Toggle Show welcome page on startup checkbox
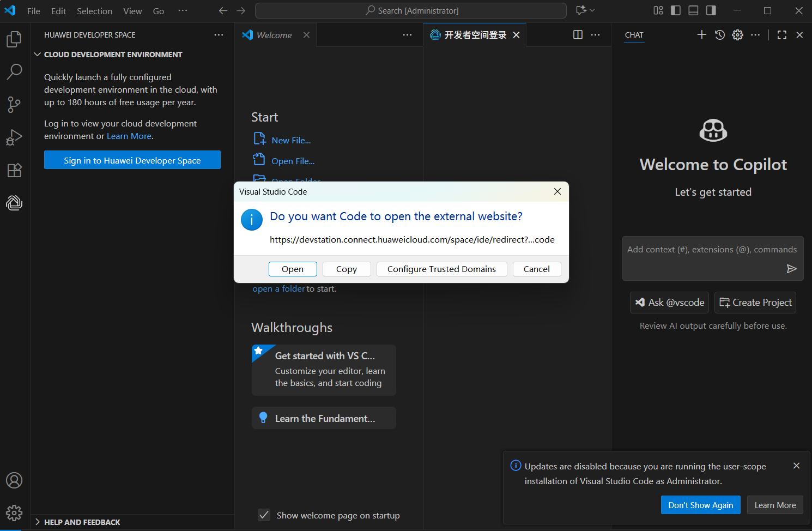The width and height of the screenshot is (812, 531). coord(264,515)
